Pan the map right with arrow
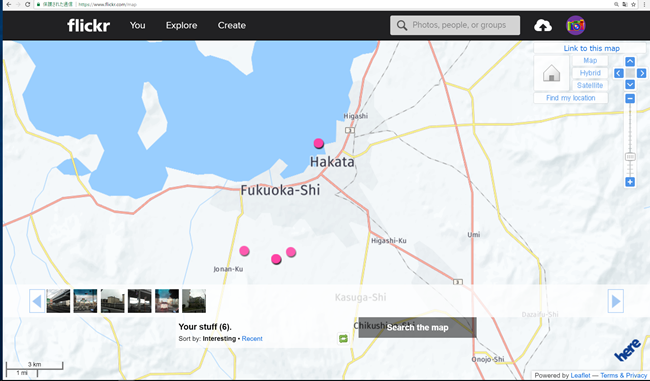This screenshot has height=381, width=650. 641,73
